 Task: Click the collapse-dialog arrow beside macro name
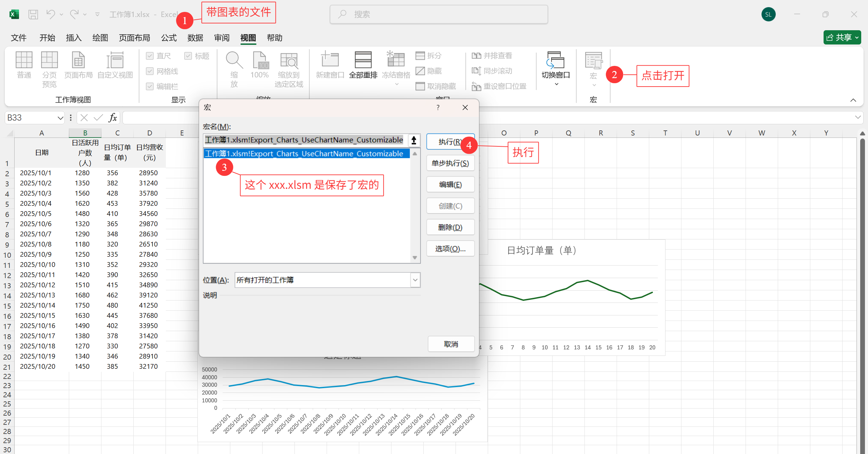(x=413, y=140)
